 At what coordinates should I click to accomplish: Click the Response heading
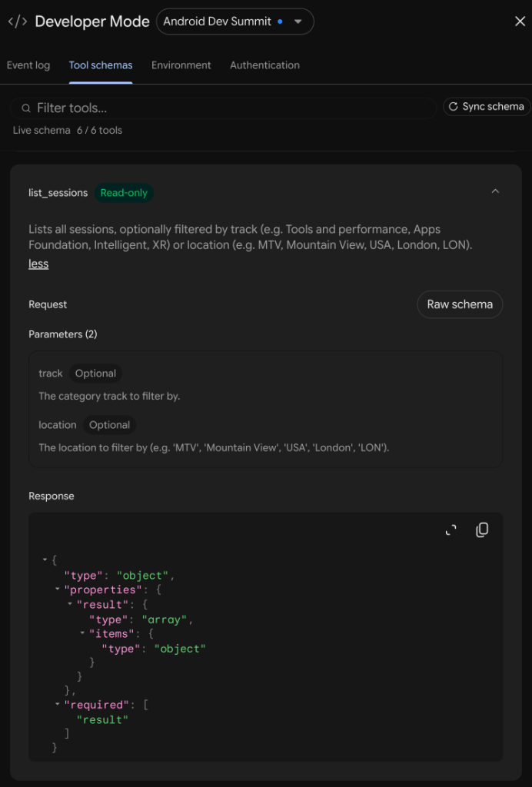tap(52, 496)
